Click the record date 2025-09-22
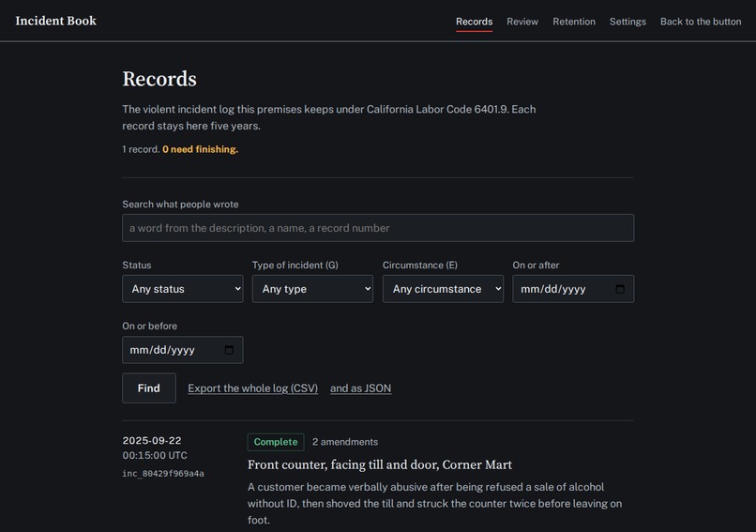 152,440
